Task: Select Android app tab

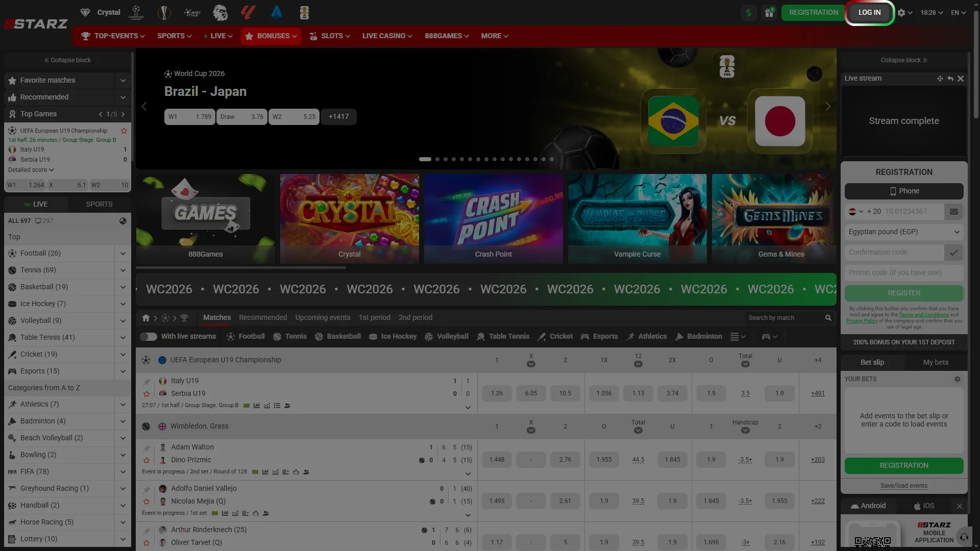Action: [x=868, y=506]
